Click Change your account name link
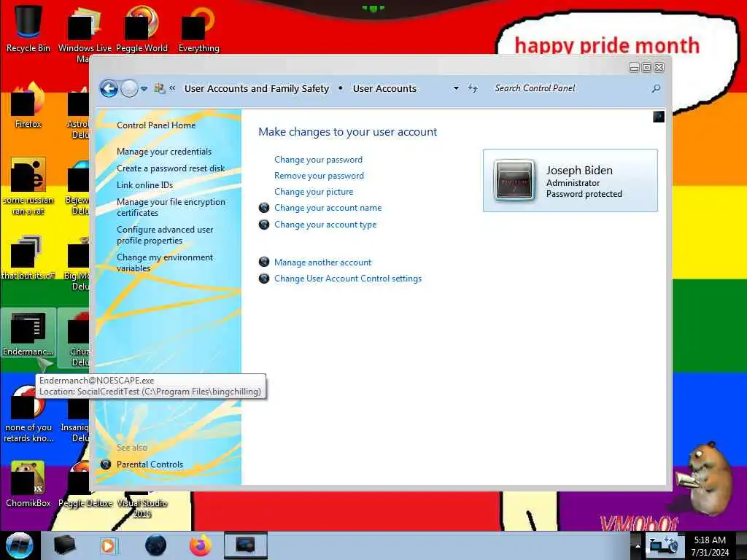 (x=328, y=208)
